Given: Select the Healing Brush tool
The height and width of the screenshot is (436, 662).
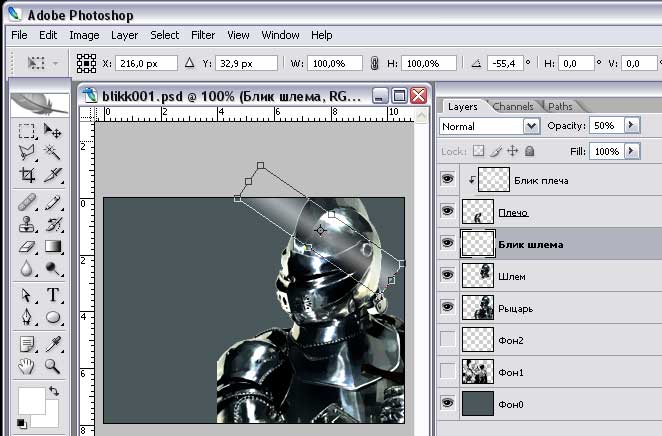Looking at the screenshot, I should click(27, 202).
